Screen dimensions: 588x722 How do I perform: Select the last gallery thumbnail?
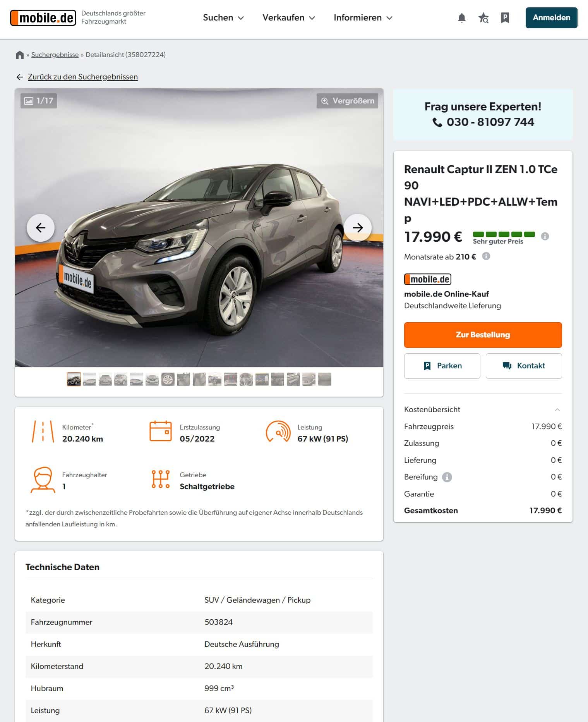pyautogui.click(x=324, y=379)
